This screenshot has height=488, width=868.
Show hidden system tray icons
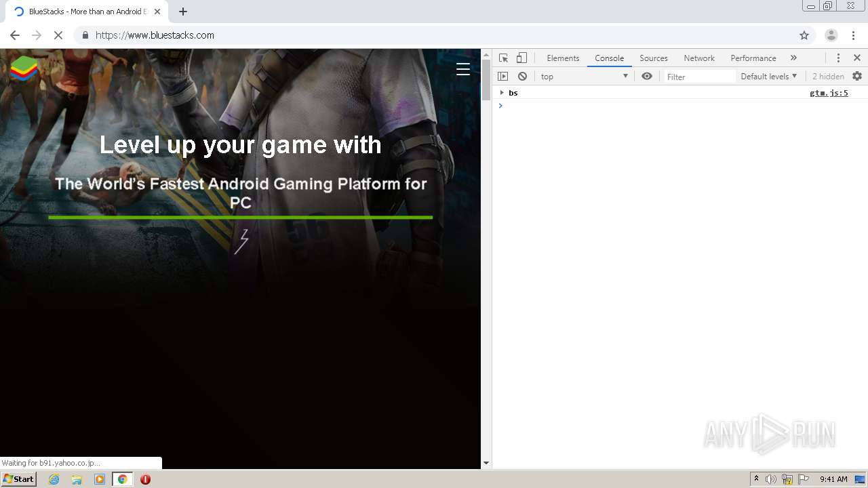pyautogui.click(x=756, y=479)
